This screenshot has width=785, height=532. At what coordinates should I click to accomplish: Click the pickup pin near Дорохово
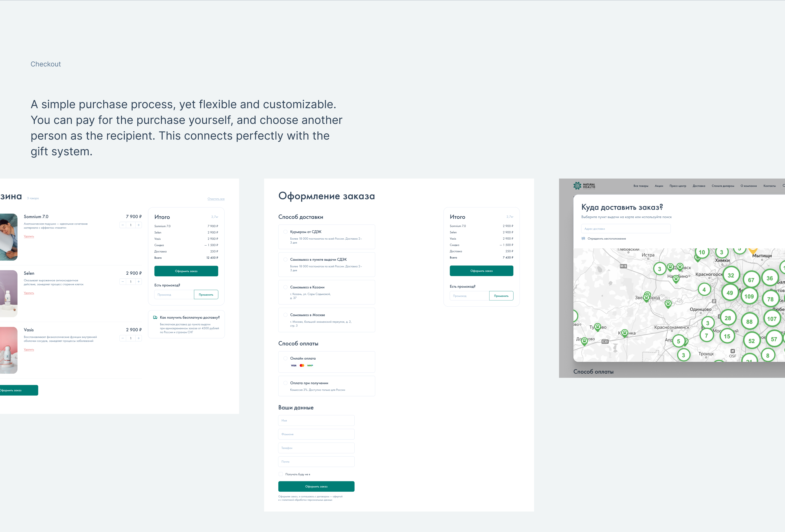(584, 341)
